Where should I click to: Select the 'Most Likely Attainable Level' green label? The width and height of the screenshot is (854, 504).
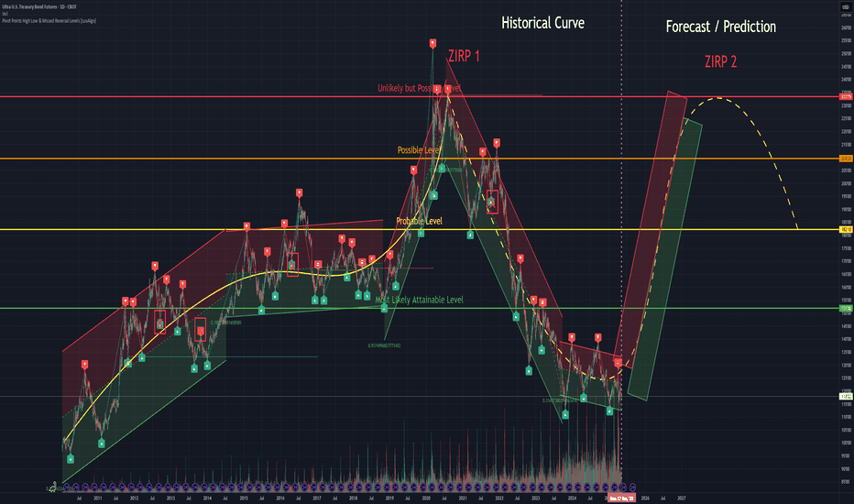(419, 300)
